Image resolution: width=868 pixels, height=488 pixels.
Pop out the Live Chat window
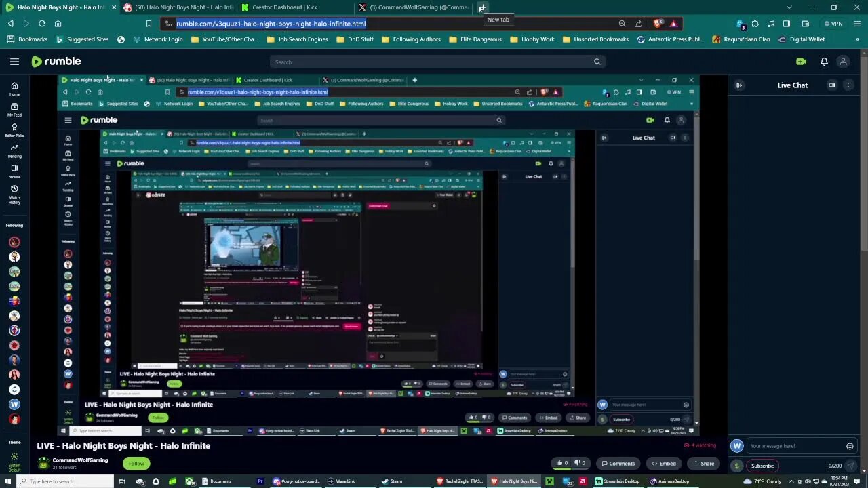[x=832, y=85]
